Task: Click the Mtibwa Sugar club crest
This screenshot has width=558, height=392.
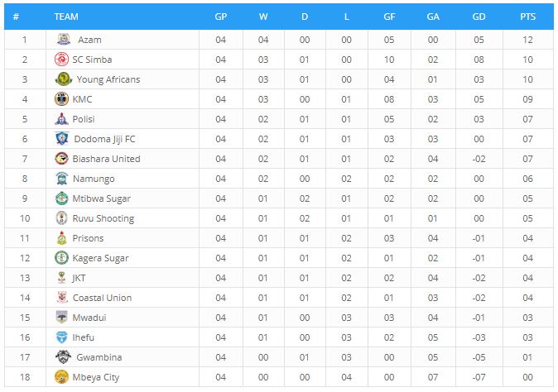Action: click(x=61, y=198)
